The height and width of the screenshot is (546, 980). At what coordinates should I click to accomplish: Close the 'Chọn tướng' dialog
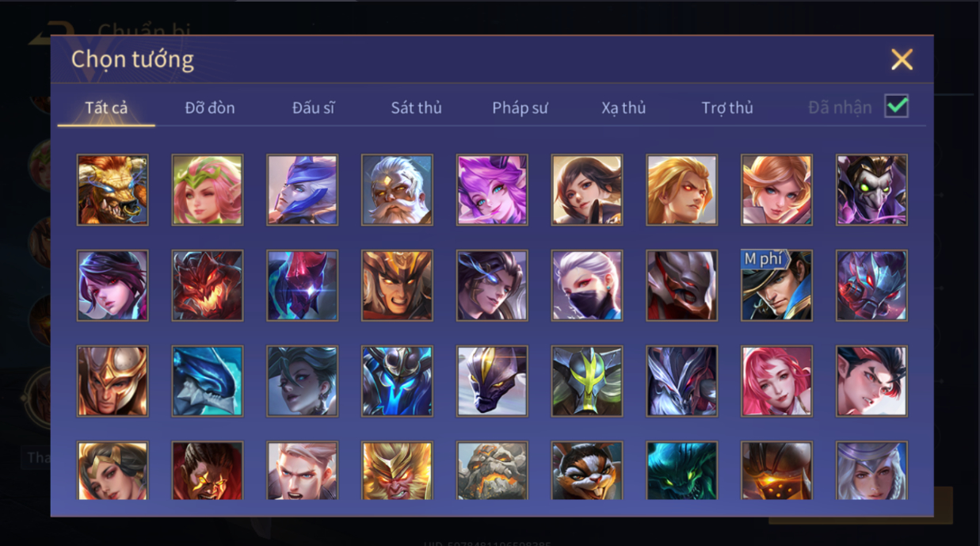click(x=902, y=59)
